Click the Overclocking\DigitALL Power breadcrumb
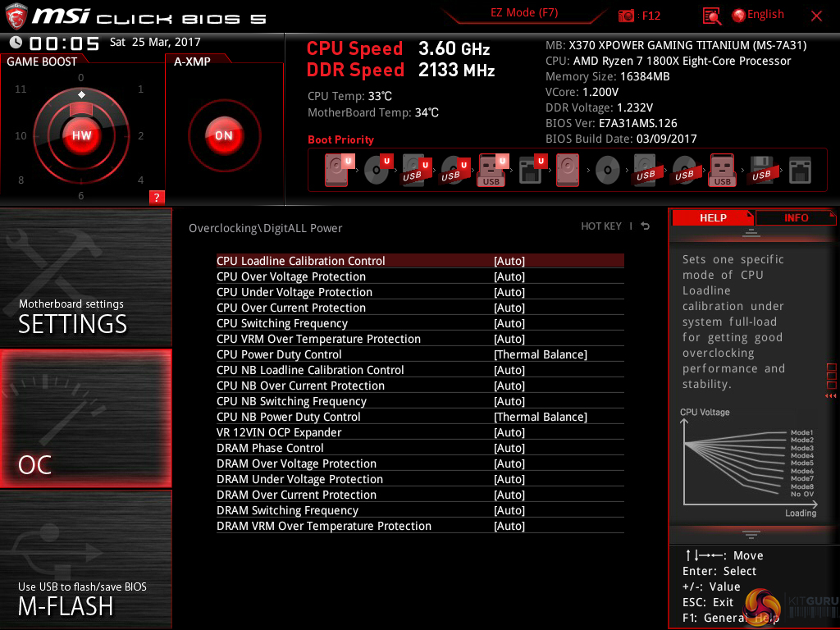The width and height of the screenshot is (840, 630). [265, 228]
